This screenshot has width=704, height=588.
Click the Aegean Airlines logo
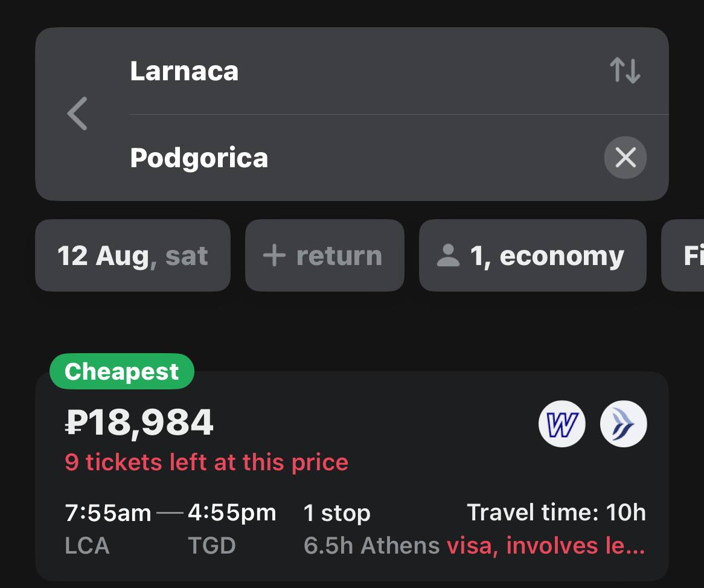tap(623, 424)
